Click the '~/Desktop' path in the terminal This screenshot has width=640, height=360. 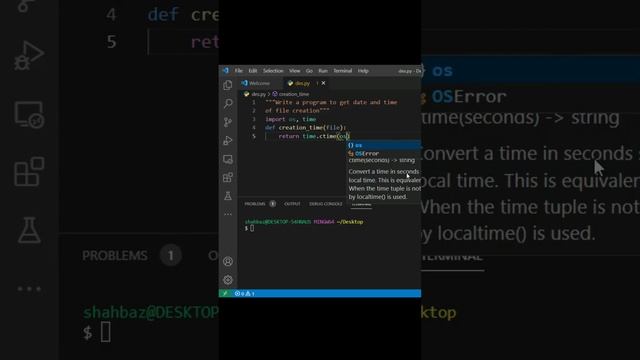coord(350,222)
